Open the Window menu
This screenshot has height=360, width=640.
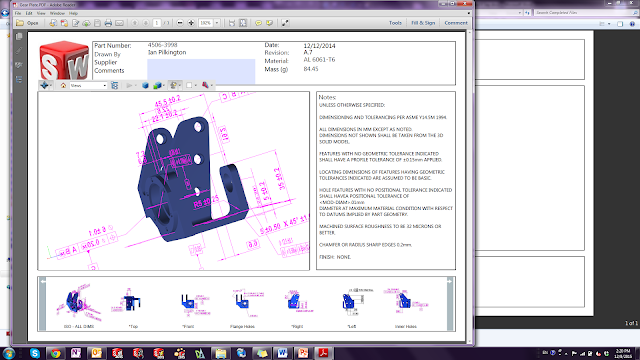(x=57, y=13)
